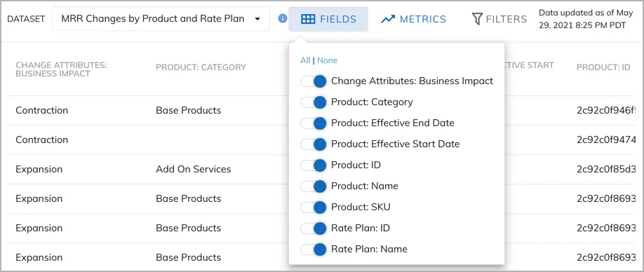Click product ID cell starting 2c92c0f946f
Viewport: 644px width, 272px height.
click(x=607, y=110)
